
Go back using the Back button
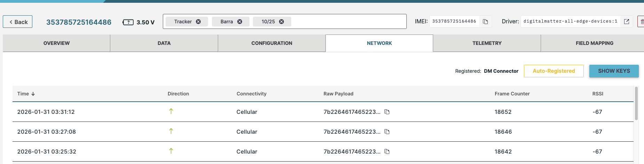(18, 22)
